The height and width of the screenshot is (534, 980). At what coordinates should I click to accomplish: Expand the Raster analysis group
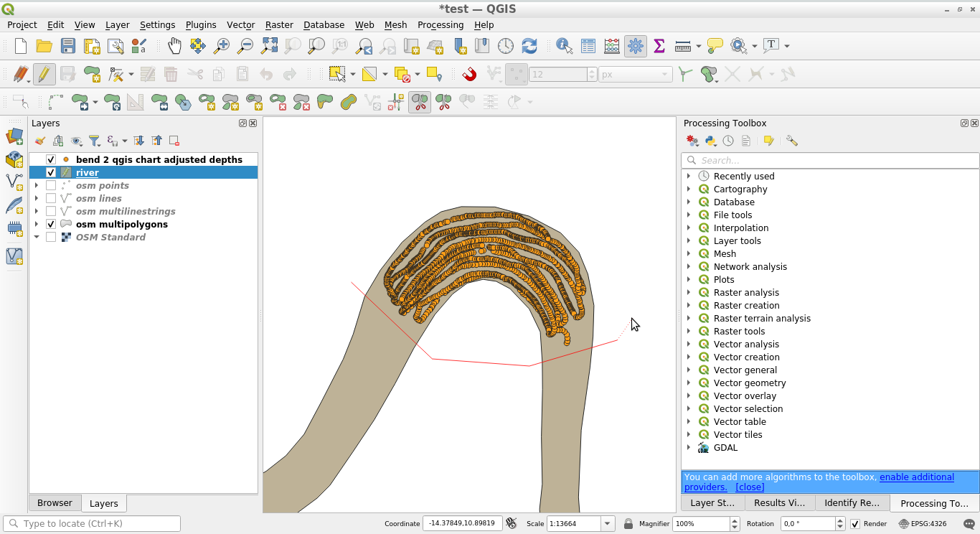pos(689,292)
